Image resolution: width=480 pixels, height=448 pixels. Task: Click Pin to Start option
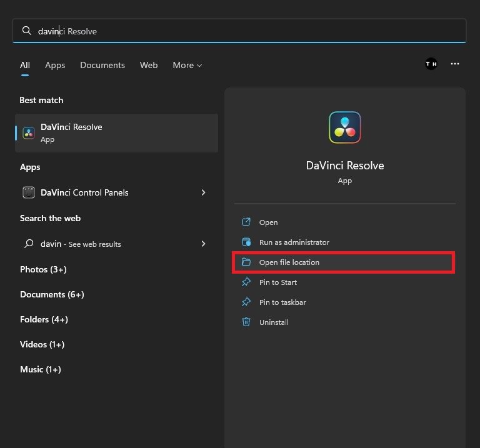(x=278, y=282)
